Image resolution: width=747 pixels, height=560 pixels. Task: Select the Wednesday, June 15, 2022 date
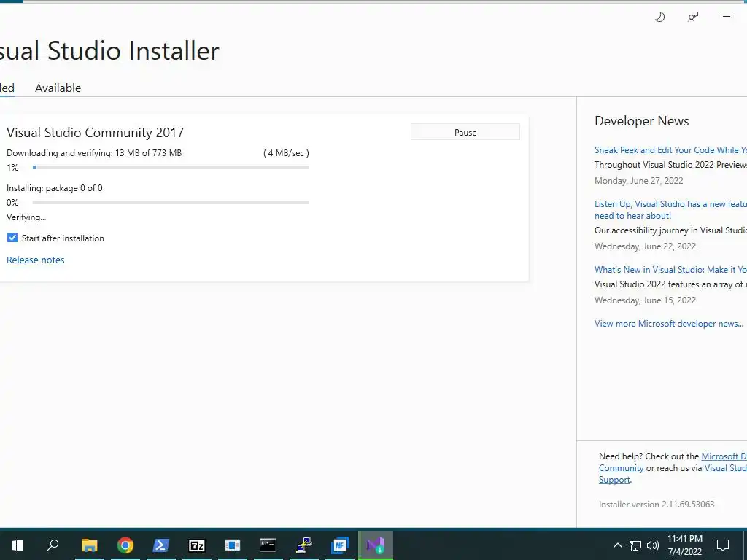[645, 300]
